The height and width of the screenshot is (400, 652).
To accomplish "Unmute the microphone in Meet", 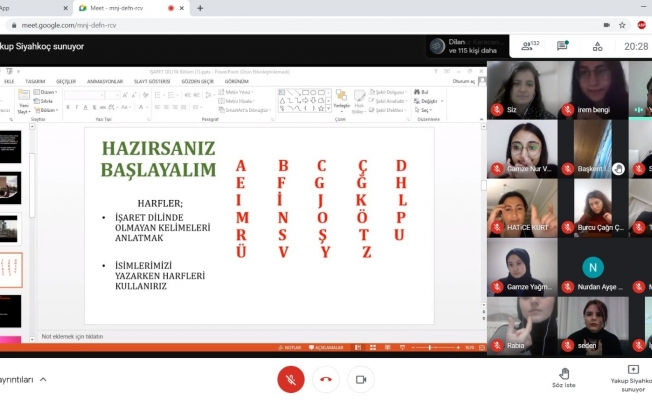I will (290, 379).
